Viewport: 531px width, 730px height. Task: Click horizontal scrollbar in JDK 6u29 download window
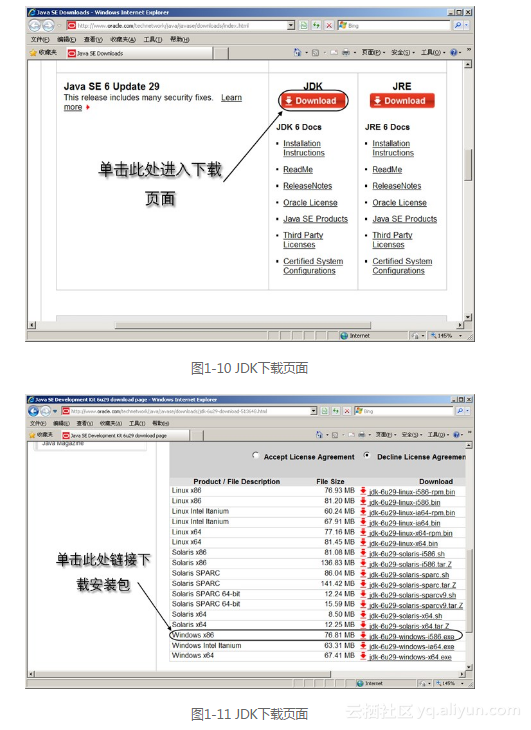click(x=183, y=674)
